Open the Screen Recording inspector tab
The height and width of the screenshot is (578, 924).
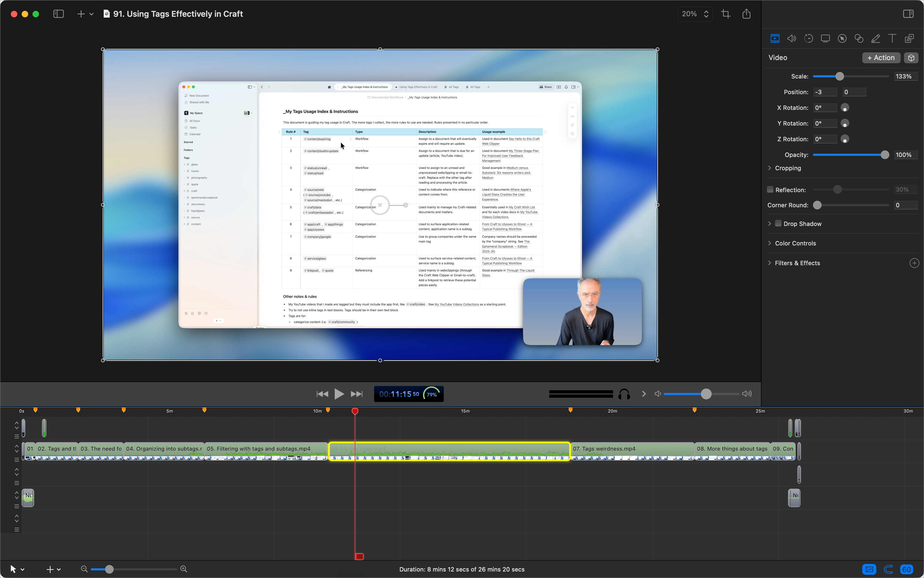pos(825,38)
